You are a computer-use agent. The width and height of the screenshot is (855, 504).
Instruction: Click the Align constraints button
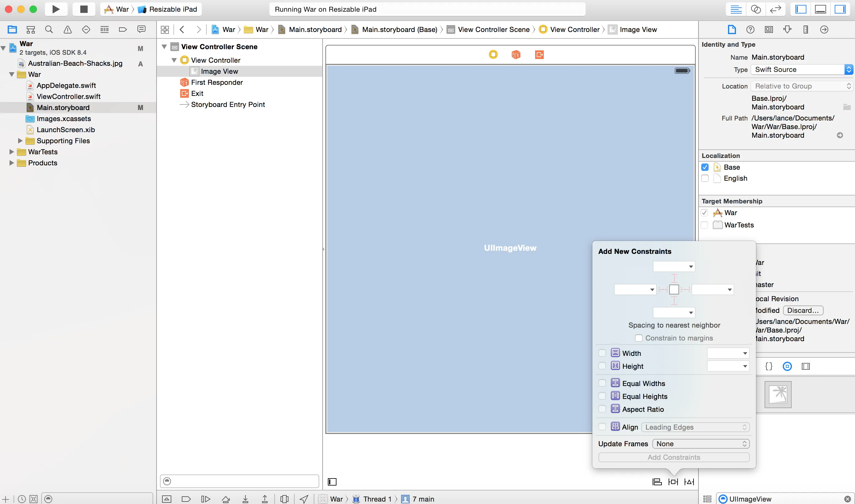[x=657, y=482]
